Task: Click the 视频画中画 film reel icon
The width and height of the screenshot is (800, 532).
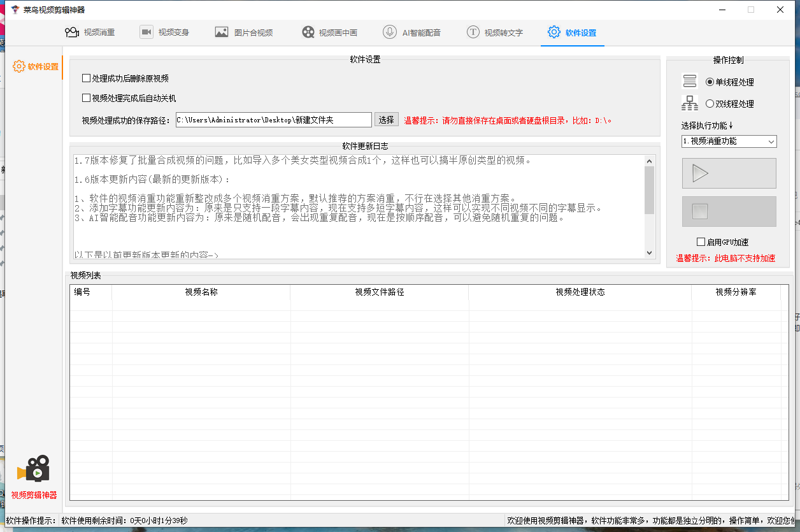Action: click(308, 32)
